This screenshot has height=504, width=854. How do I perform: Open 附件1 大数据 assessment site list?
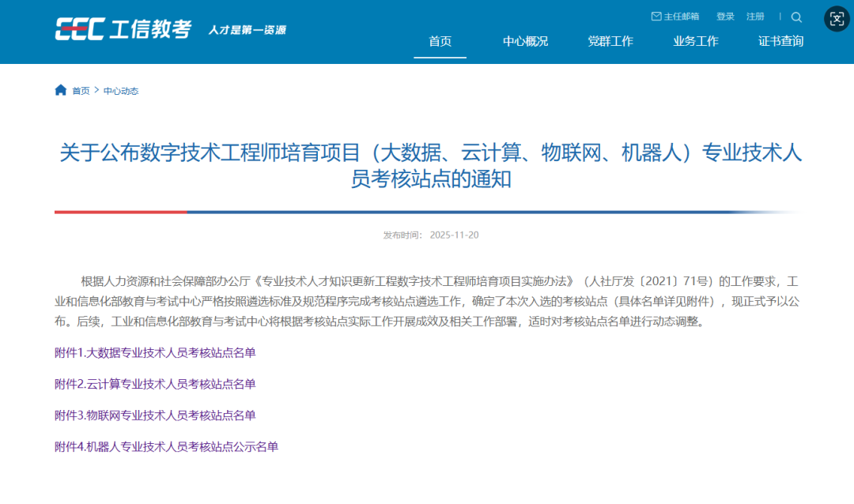155,352
